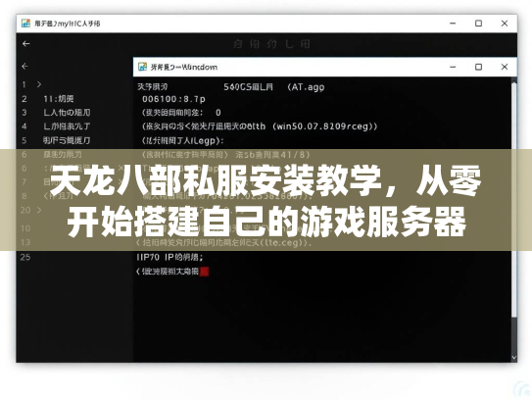
Task: Select the row on line 3 in left list
Action: tap(67, 113)
